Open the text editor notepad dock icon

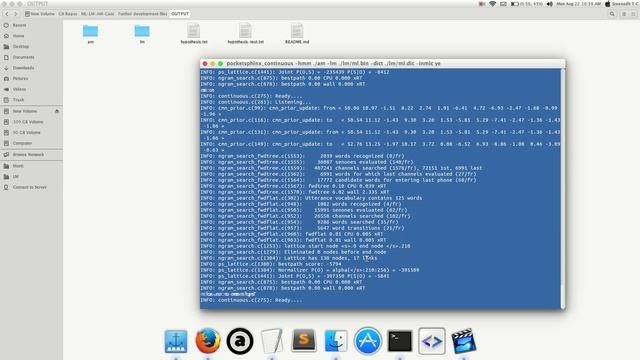pos(272,340)
